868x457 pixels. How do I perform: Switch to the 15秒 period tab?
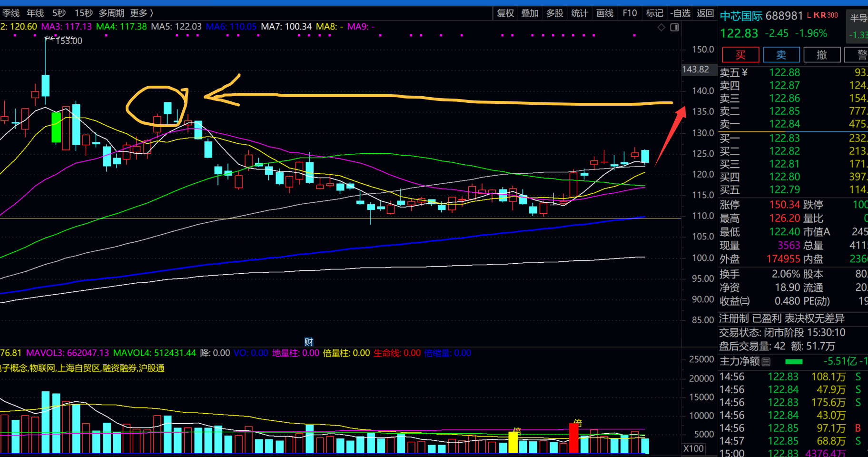83,13
